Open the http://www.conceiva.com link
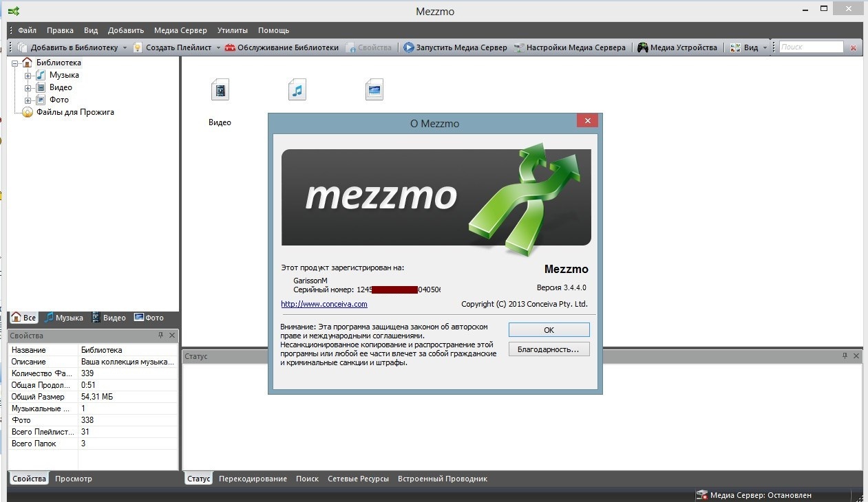Screen dimensions: 868x502 point(324,304)
